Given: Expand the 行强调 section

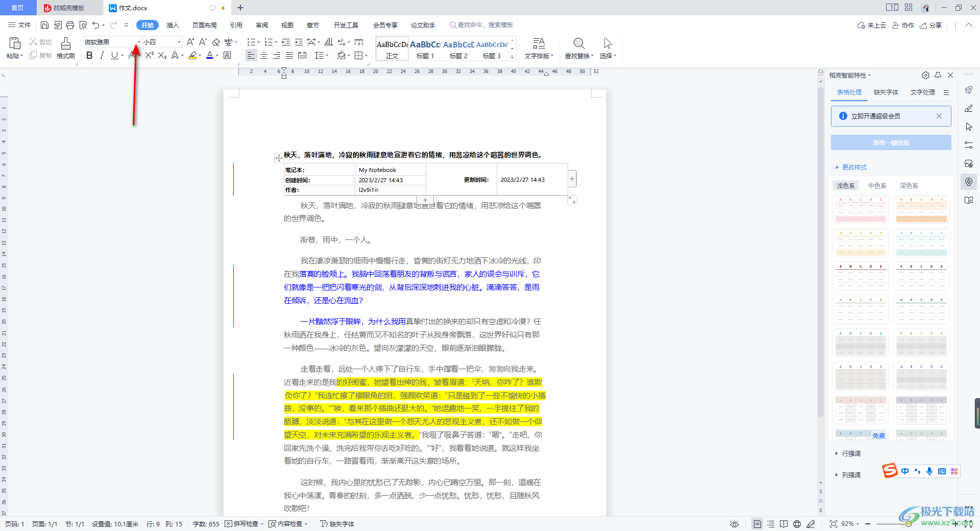Looking at the screenshot, I should pos(848,453).
